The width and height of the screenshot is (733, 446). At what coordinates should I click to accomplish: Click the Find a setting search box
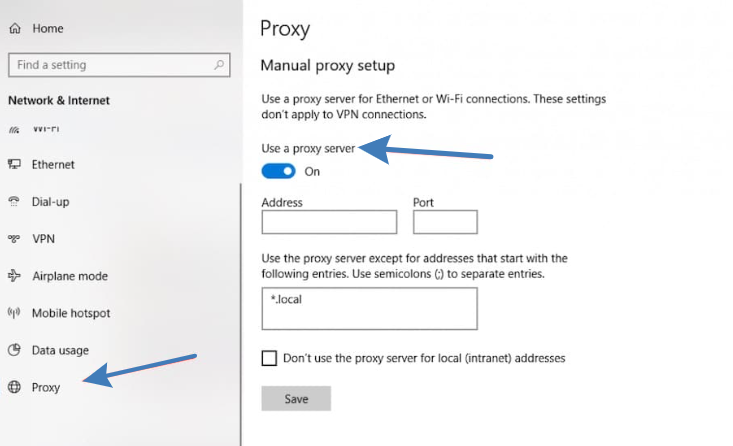pyautogui.click(x=110, y=65)
